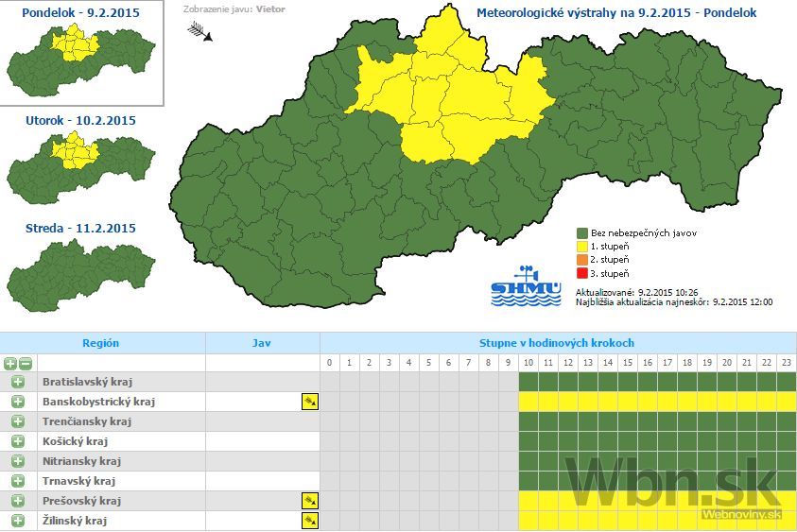Expand the Trenčiansky kraj row
This screenshot has height=532, width=797.
pyautogui.click(x=18, y=421)
